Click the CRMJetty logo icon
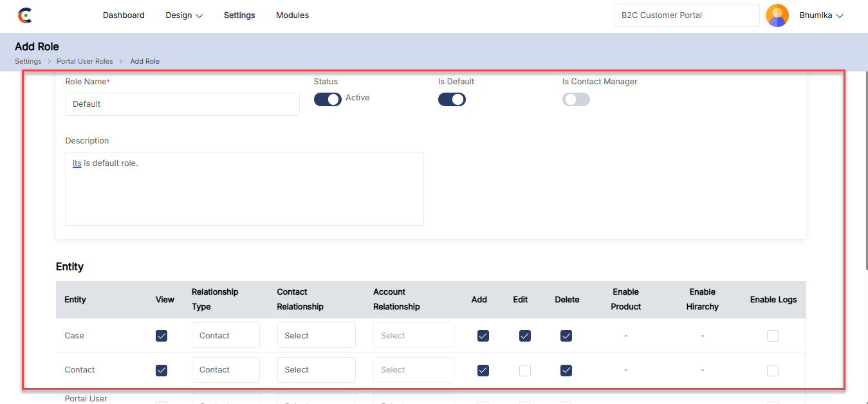868x404 pixels. point(25,15)
